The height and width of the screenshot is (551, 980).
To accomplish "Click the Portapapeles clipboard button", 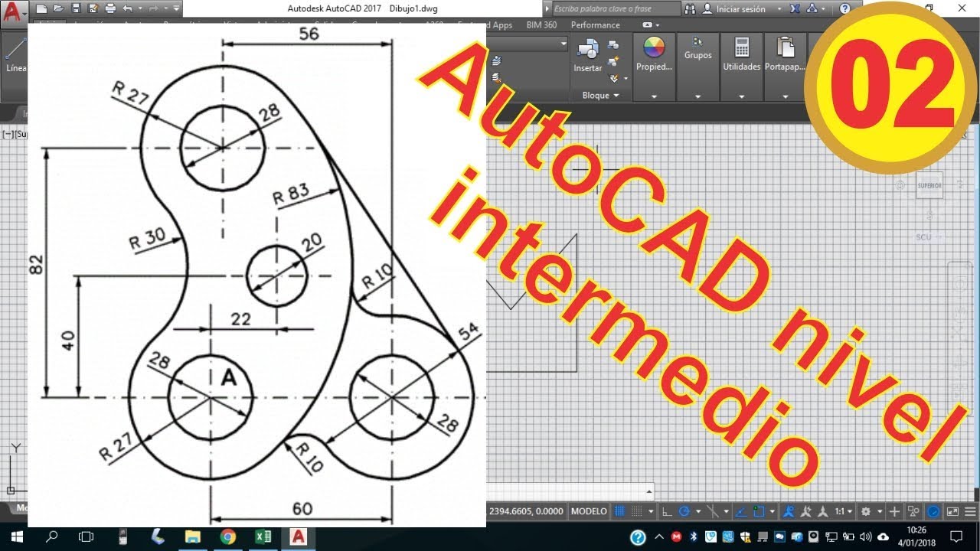I will [786, 54].
